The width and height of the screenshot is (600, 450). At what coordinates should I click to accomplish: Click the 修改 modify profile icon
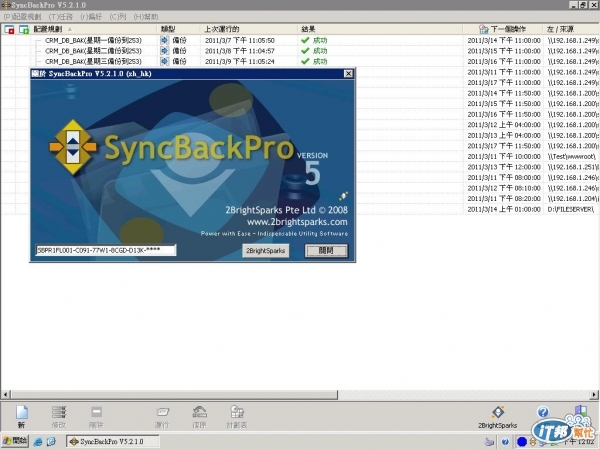59,416
